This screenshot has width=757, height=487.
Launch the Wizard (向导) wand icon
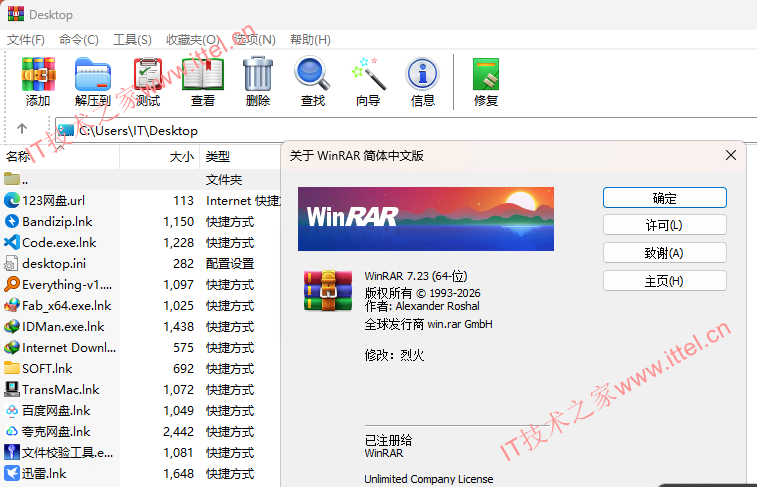pos(368,74)
